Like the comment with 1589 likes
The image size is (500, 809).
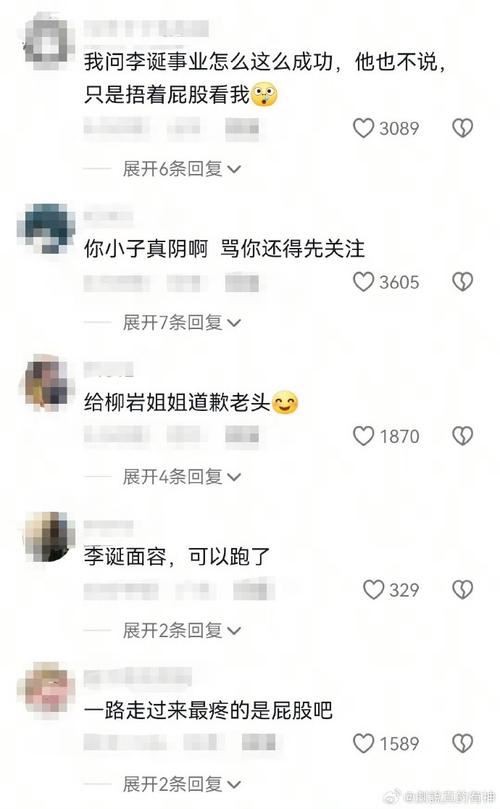point(363,743)
